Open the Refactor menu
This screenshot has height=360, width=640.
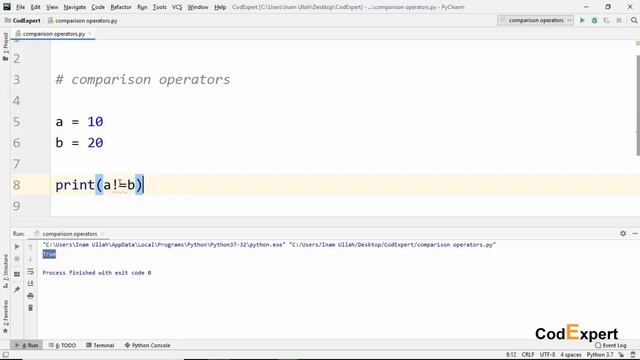[x=121, y=7]
